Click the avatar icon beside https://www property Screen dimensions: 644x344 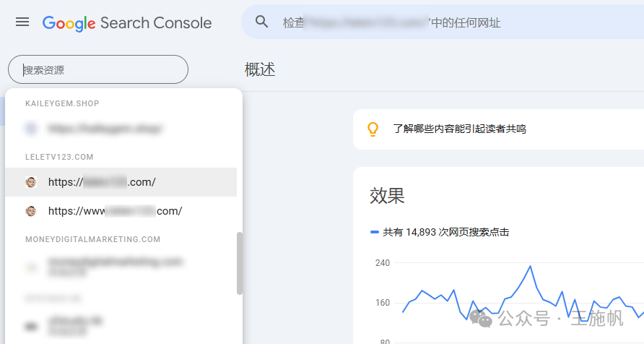point(31,211)
